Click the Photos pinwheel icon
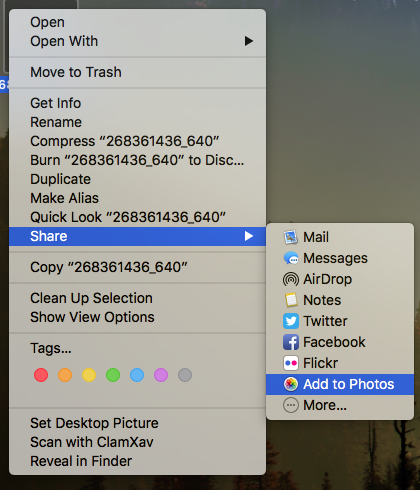This screenshot has width=420, height=490. (x=291, y=384)
